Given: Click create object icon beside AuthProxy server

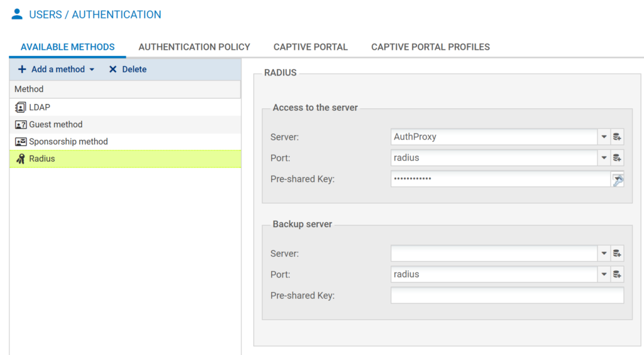Looking at the screenshot, I should pos(618,137).
